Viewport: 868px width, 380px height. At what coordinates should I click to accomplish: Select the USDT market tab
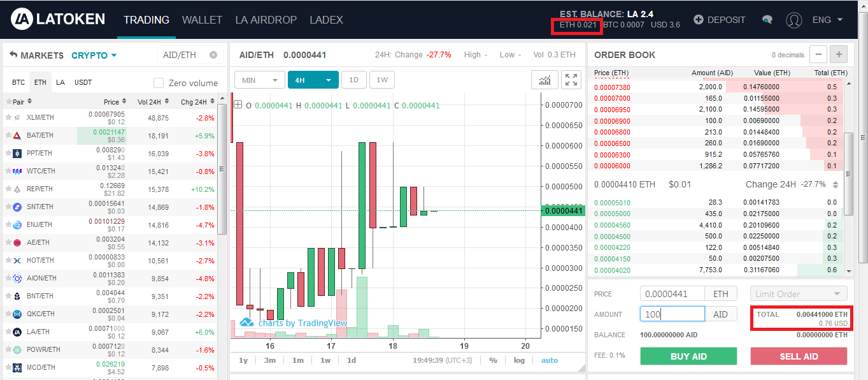[x=83, y=83]
